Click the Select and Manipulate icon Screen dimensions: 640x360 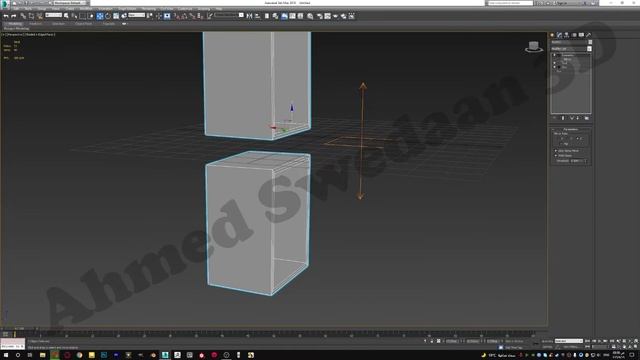(x=159, y=16)
